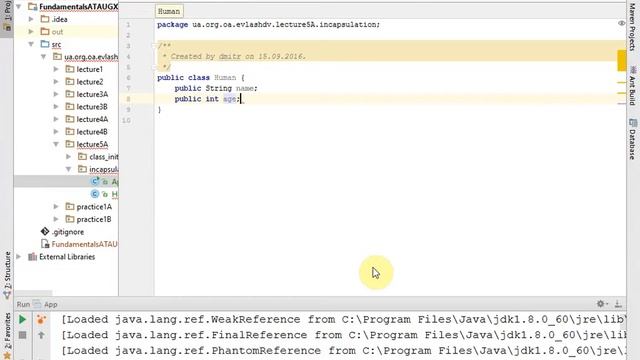Click the project tree horizontal scrollbar
The height and width of the screenshot is (360, 640).
tap(33, 293)
